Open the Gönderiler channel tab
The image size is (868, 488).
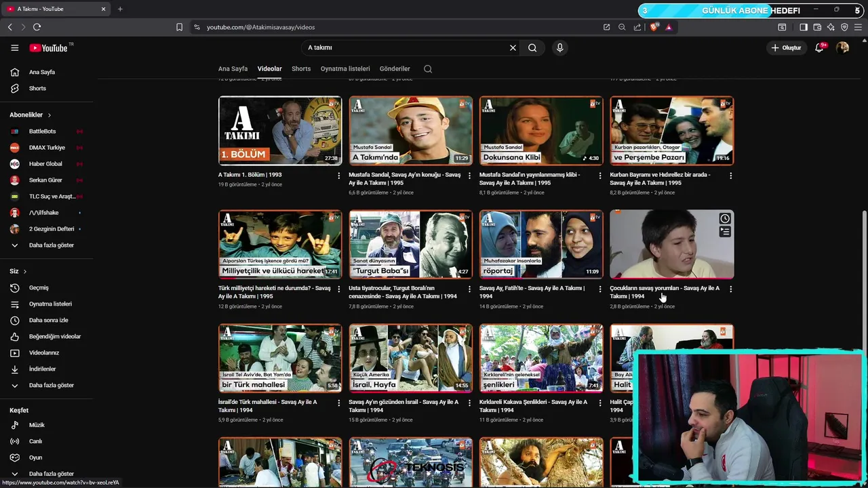click(x=395, y=68)
